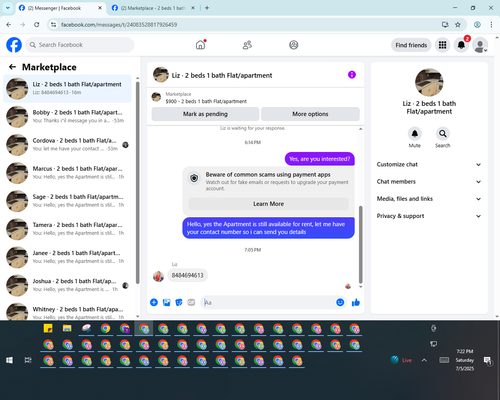Click the chat list scrollbar
The width and height of the screenshot is (500, 400).
click(x=138, y=182)
